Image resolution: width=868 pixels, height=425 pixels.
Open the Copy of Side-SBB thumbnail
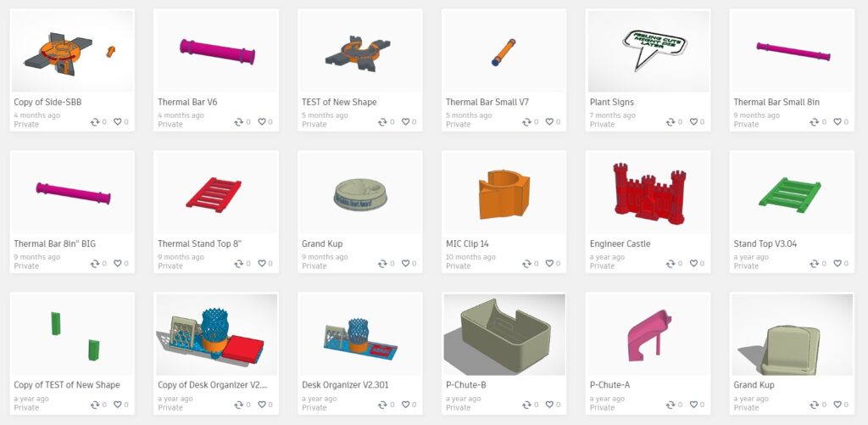click(x=72, y=51)
